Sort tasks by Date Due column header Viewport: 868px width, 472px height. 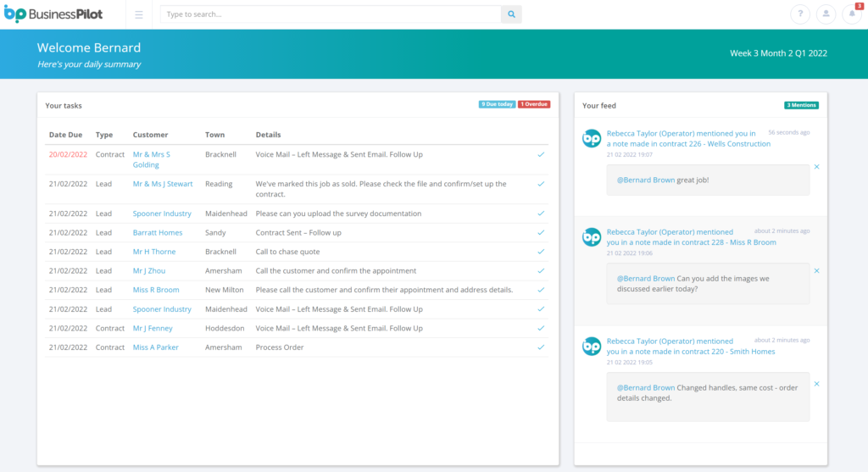tap(65, 135)
